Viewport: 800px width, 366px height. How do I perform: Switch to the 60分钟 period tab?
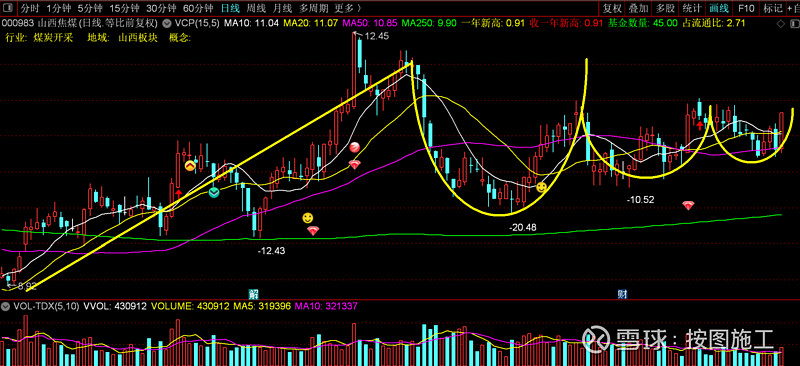coord(198,8)
